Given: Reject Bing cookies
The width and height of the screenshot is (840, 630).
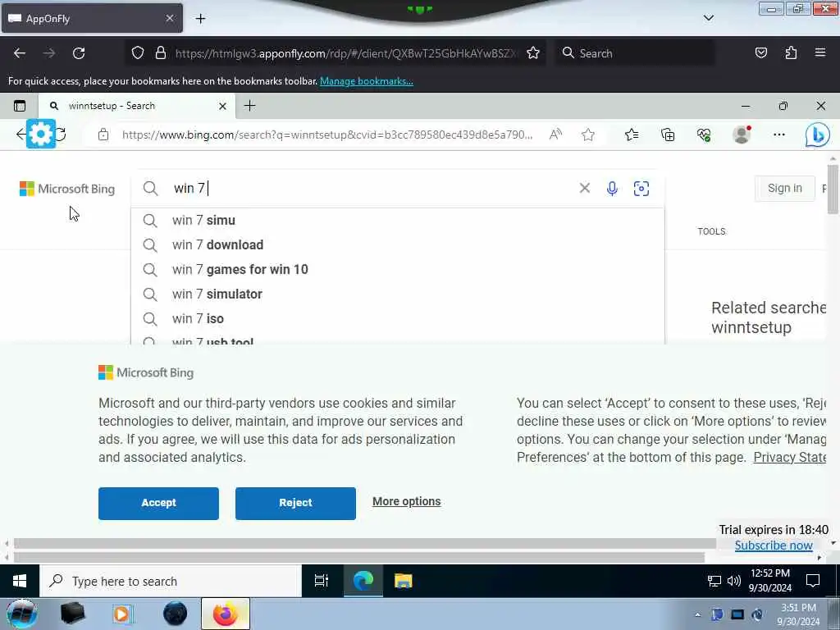Looking at the screenshot, I should pos(295,503).
